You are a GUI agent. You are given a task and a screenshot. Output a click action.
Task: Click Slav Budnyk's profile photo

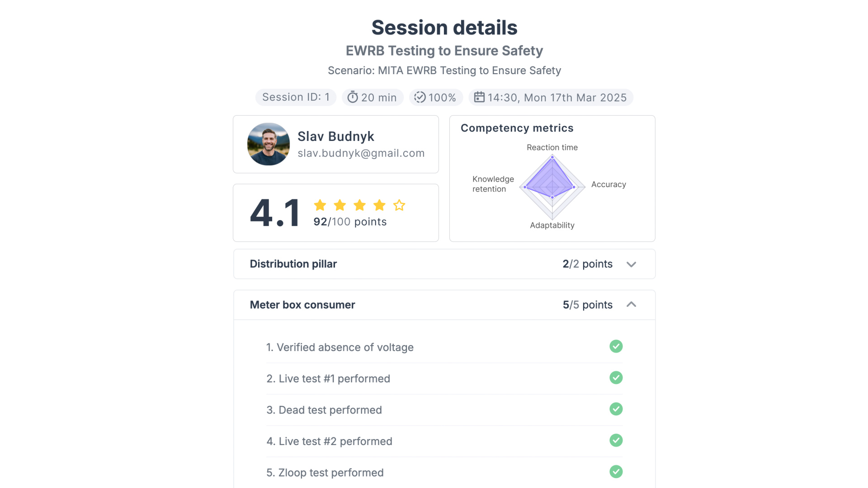click(x=269, y=144)
